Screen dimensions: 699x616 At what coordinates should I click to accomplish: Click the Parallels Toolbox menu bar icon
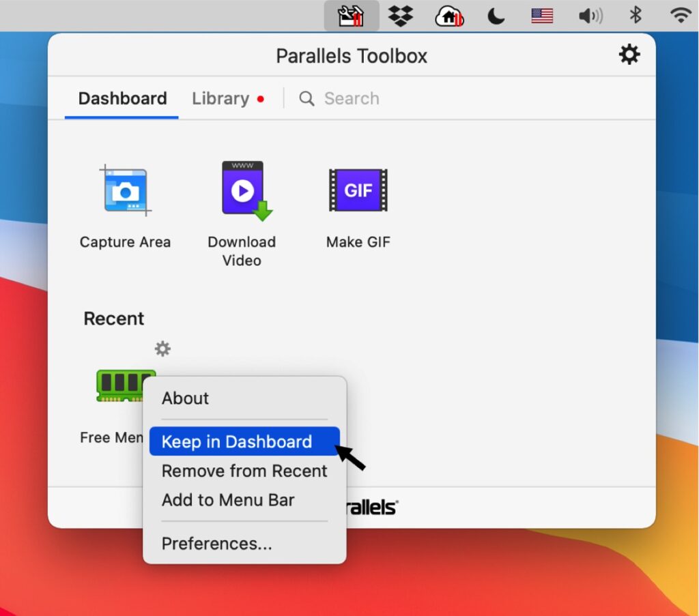353,15
